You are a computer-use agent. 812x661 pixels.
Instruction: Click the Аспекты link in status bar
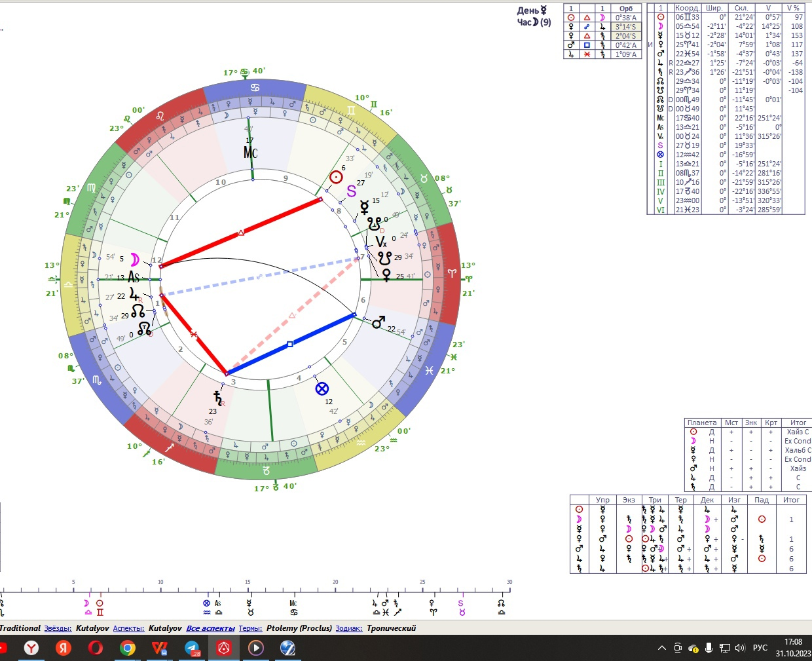(128, 628)
